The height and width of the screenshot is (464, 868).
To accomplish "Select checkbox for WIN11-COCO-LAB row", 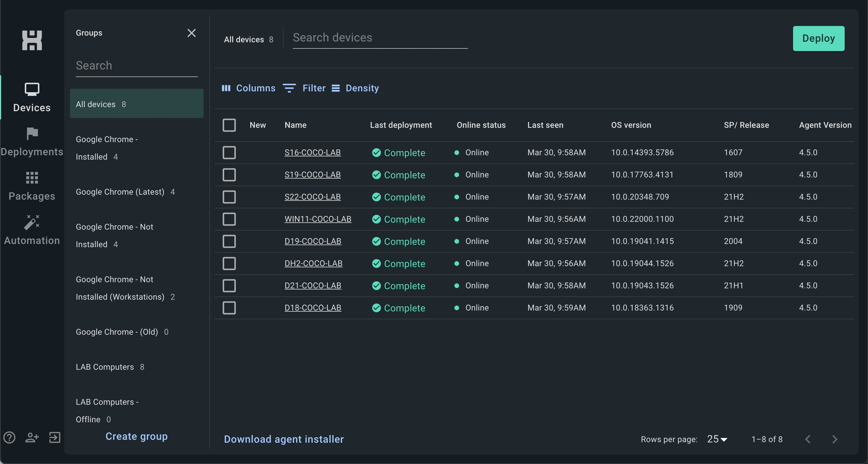I will coord(229,219).
